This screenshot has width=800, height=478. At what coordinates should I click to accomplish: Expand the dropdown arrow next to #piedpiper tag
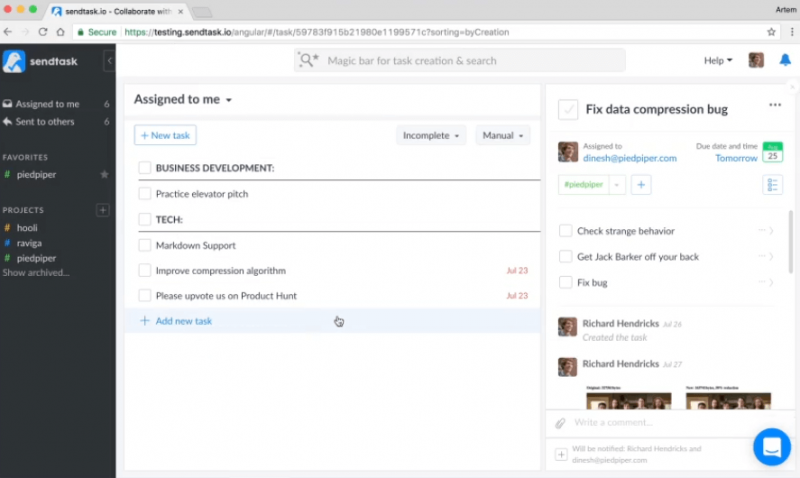(x=616, y=185)
